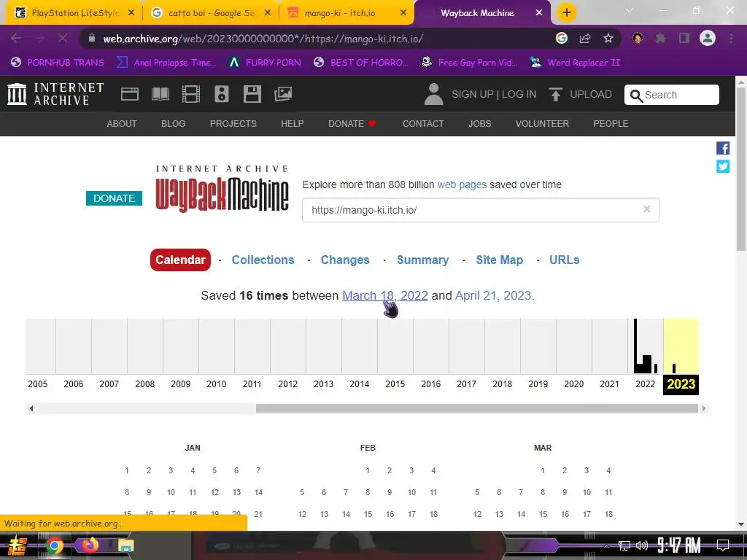Select year 2015 on the timeline
The image size is (747, 560).
point(395,384)
